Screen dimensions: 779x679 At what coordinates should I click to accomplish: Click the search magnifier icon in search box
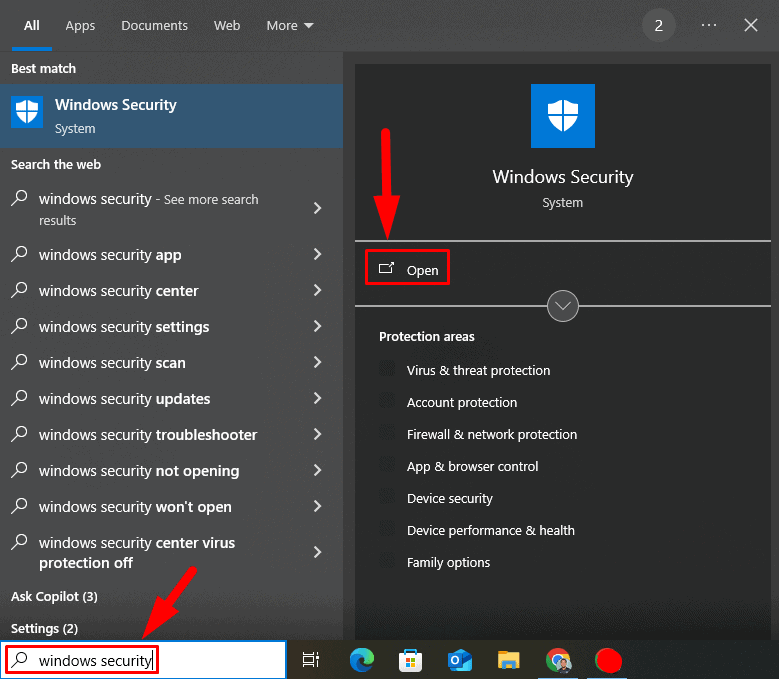click(20, 659)
